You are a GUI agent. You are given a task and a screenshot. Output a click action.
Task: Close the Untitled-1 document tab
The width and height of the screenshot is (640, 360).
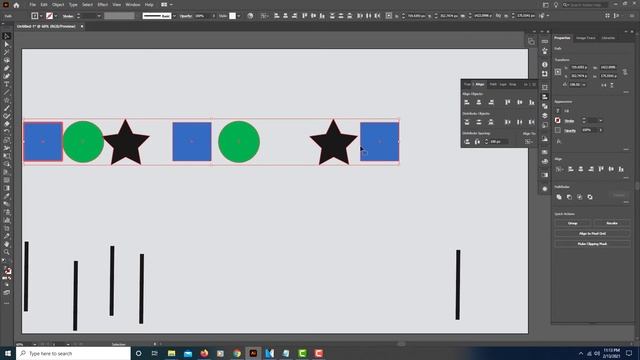click(82, 27)
